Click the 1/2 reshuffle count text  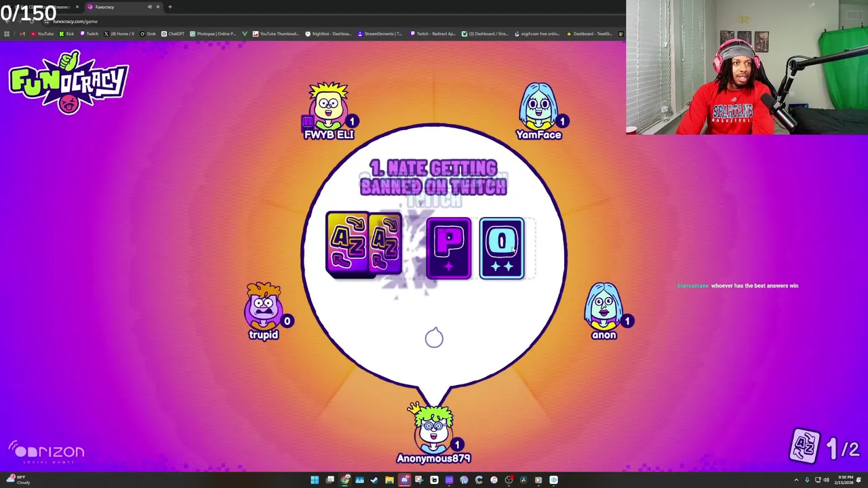coord(843,448)
